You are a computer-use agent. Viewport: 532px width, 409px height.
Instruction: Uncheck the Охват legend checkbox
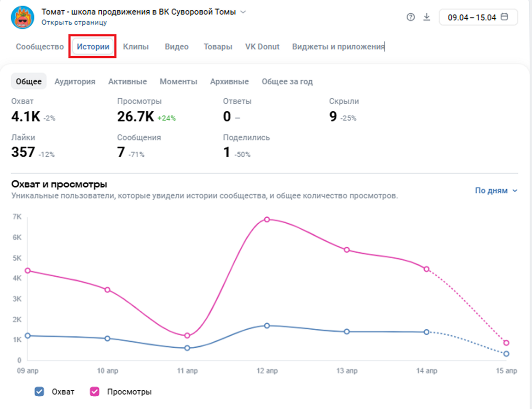[39, 392]
